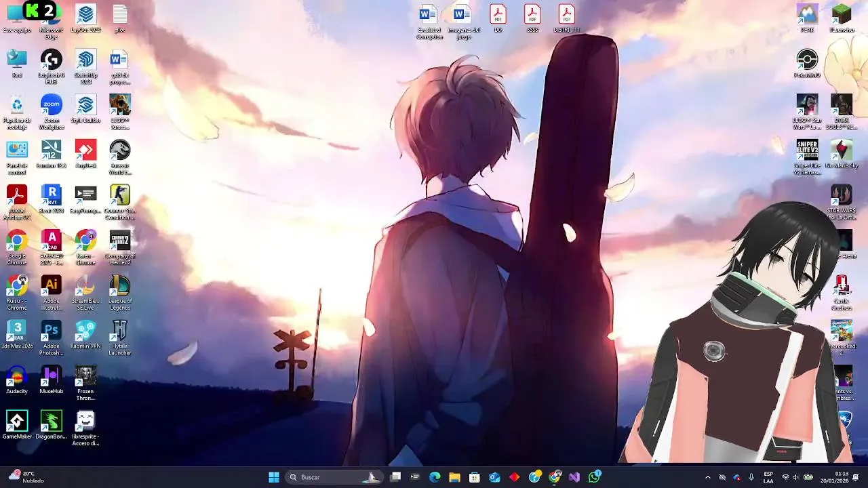868x488 pixels.
Task: Open Radmin VPN desktop shortcut
Action: pos(85,335)
